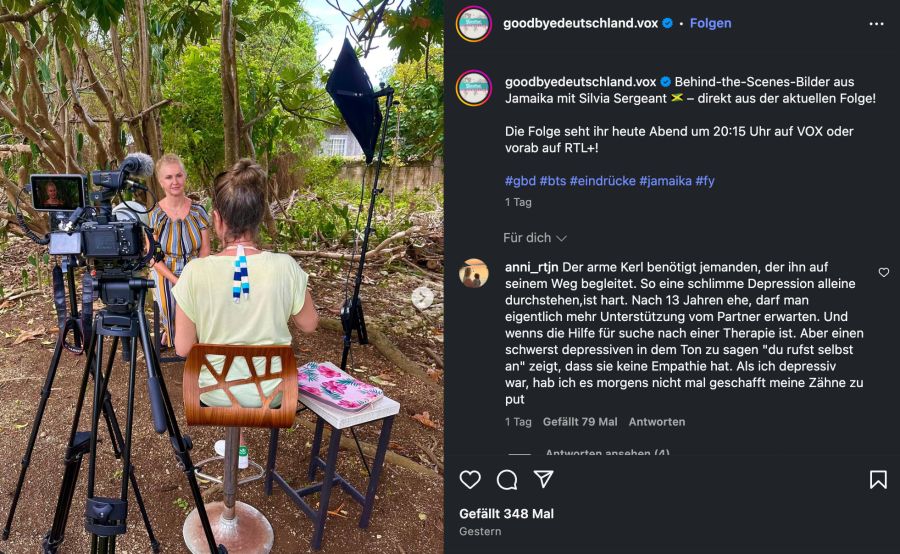The image size is (900, 554).
Task: Open the #bts hashtag link
Action: pos(552,181)
